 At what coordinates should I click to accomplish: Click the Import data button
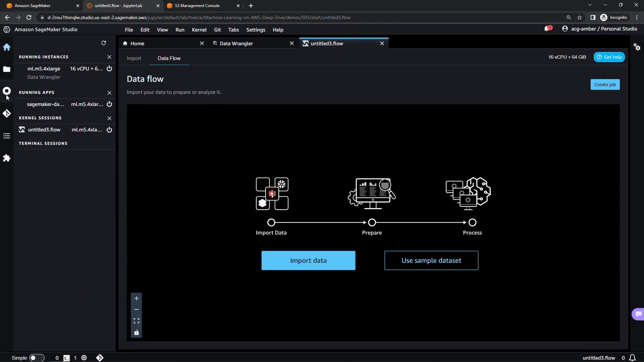308,260
